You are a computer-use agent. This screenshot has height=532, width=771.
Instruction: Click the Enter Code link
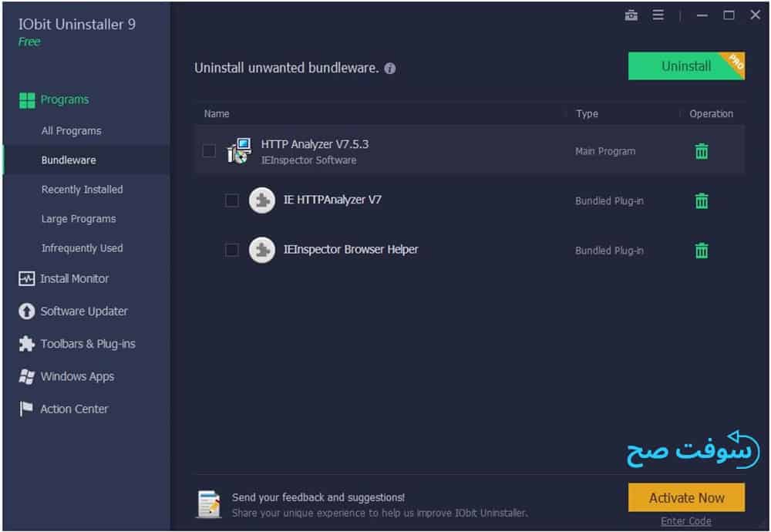coord(686,521)
